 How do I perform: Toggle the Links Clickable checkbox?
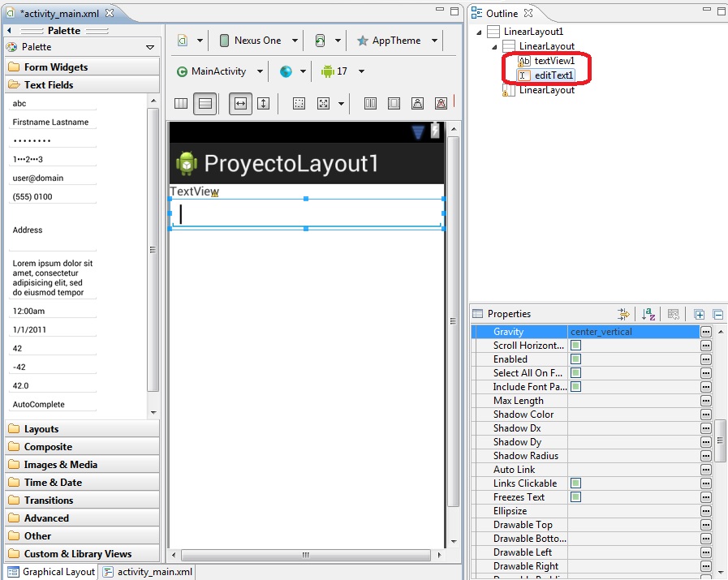(x=575, y=483)
